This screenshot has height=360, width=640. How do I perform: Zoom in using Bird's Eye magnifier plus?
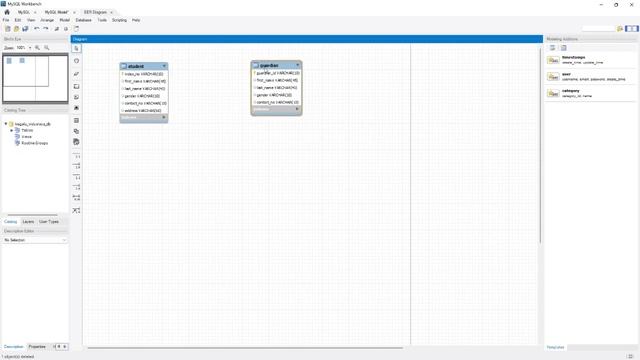[38, 48]
